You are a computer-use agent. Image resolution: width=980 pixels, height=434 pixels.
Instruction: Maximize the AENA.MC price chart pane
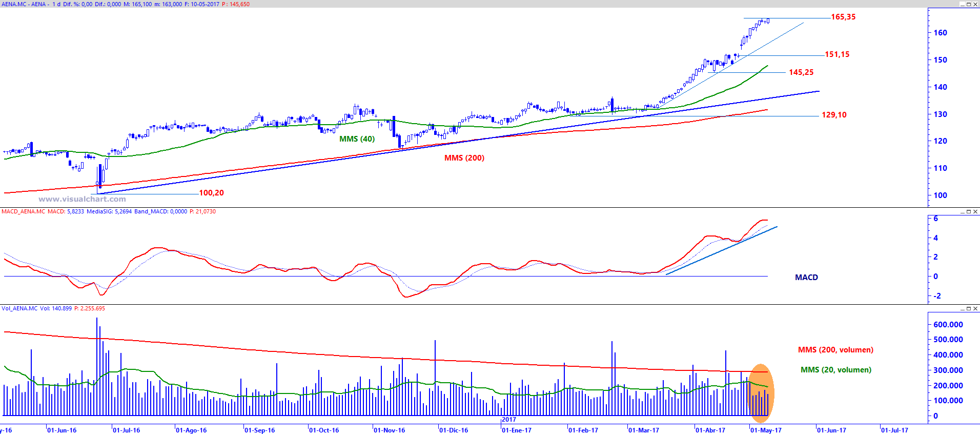coord(969,4)
